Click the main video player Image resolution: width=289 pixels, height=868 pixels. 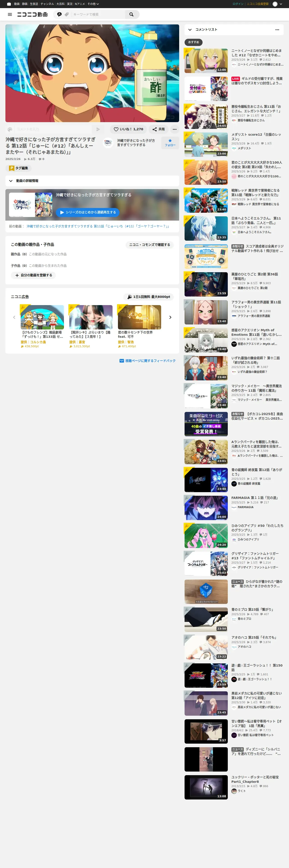(x=92, y=73)
